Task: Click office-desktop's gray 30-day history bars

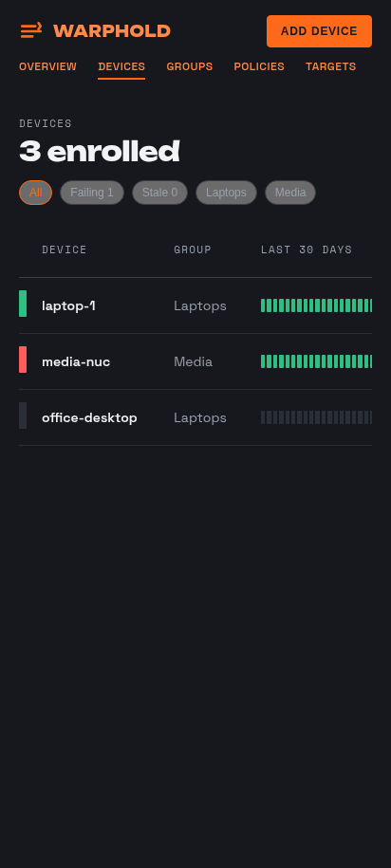Action: click(316, 417)
